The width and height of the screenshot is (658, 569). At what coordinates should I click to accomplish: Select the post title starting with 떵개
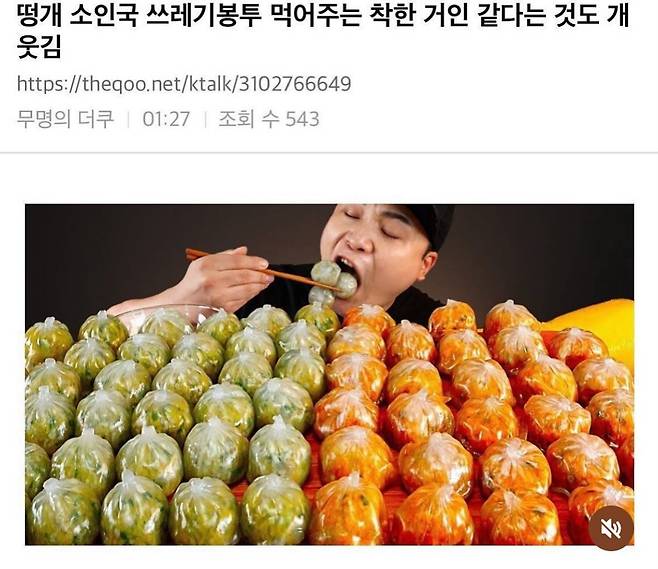coord(323,31)
